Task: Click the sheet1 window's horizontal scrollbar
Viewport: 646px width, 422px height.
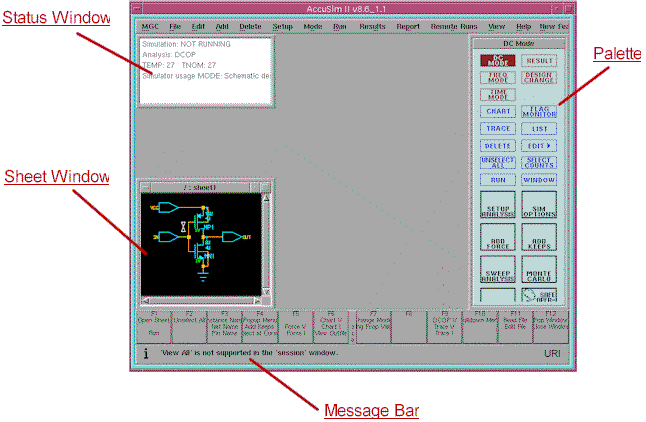Action: tap(201, 300)
